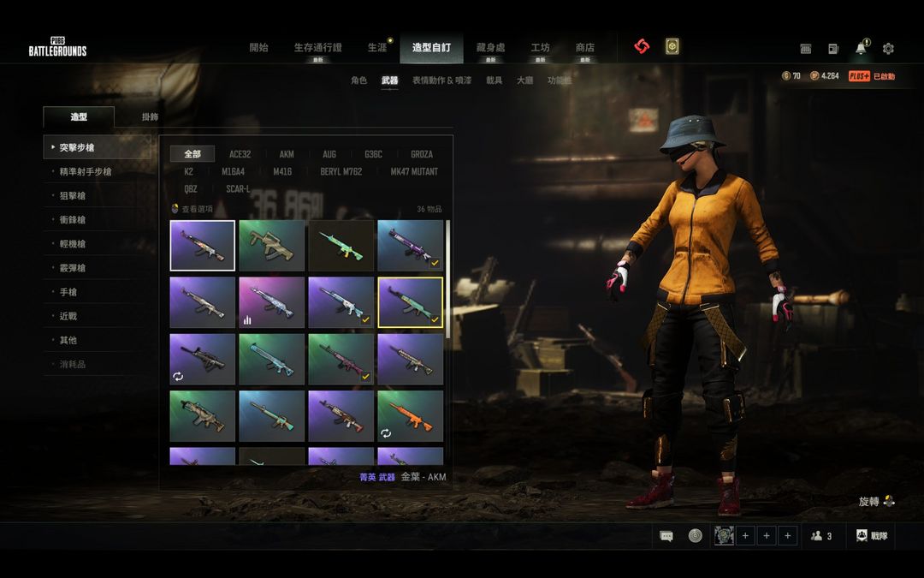Filter skins by MK47 MUTANT

click(414, 171)
